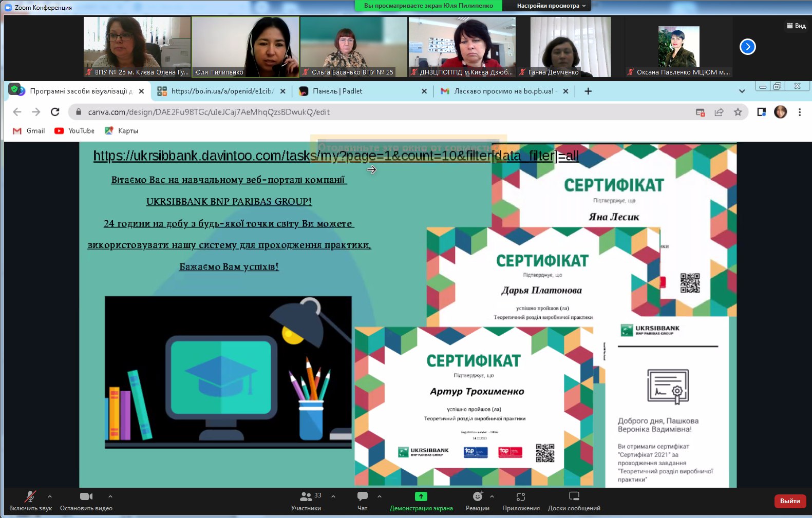The width and height of the screenshot is (812, 518).
Task: Select Ольга Басанько video thumbnail
Action: (354, 47)
